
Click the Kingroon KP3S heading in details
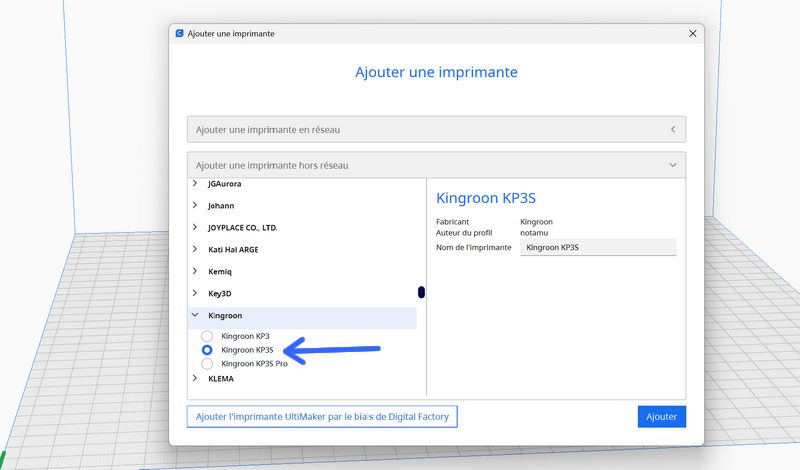click(486, 198)
